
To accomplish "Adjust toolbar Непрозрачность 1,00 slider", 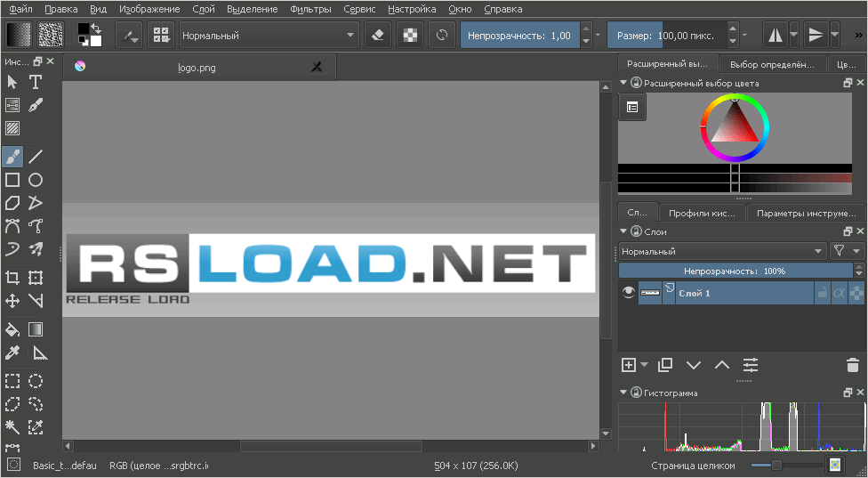I will [520, 36].
